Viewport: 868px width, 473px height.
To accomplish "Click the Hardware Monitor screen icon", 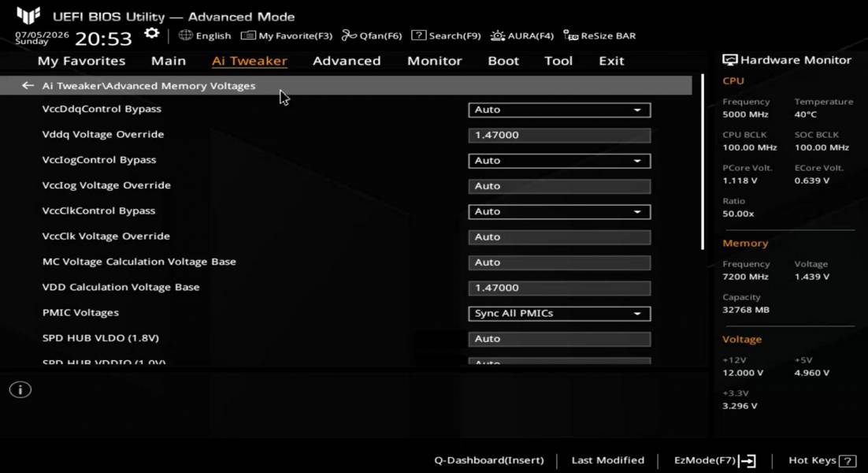I will click(x=729, y=61).
